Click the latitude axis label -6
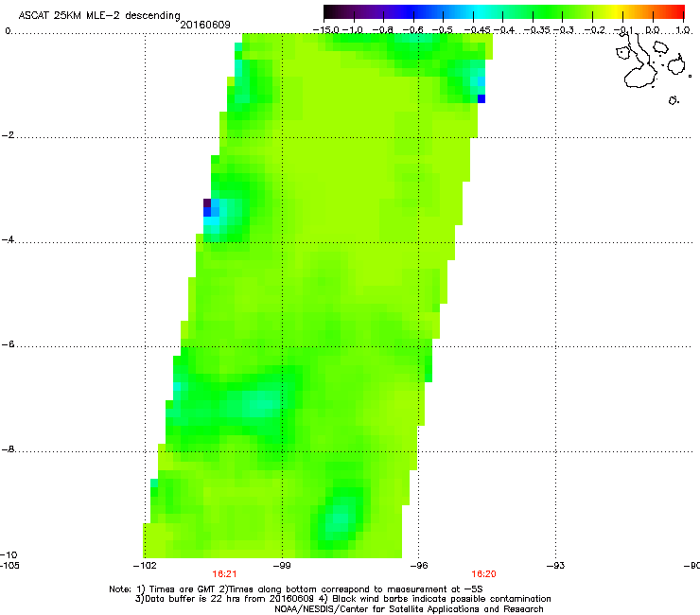700x615 pixels. point(8,344)
